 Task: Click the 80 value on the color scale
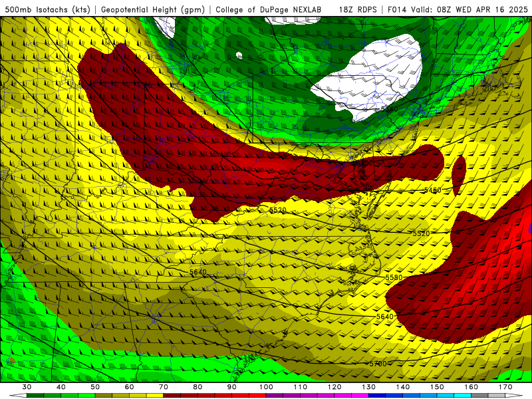[198, 387]
